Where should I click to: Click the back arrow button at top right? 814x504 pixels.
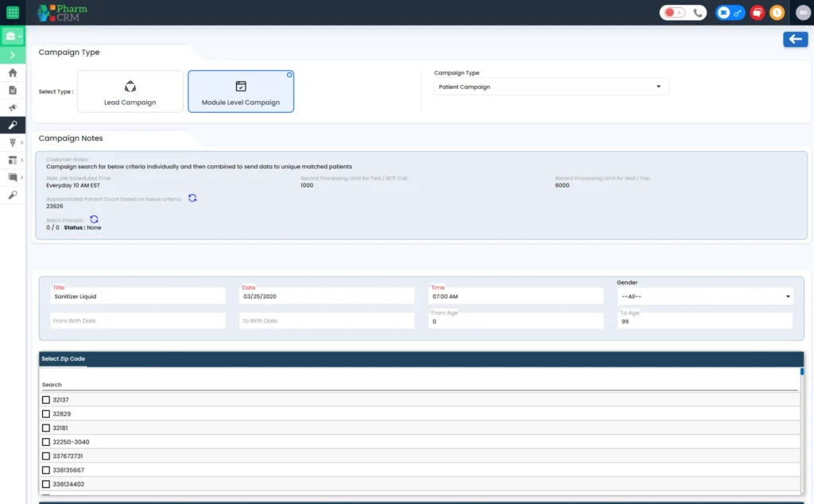pos(796,39)
